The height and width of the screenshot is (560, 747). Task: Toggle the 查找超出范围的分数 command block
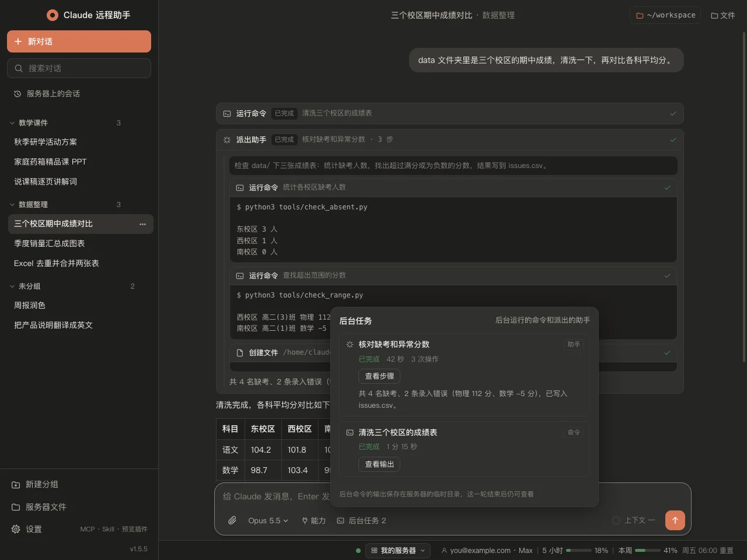point(453,275)
